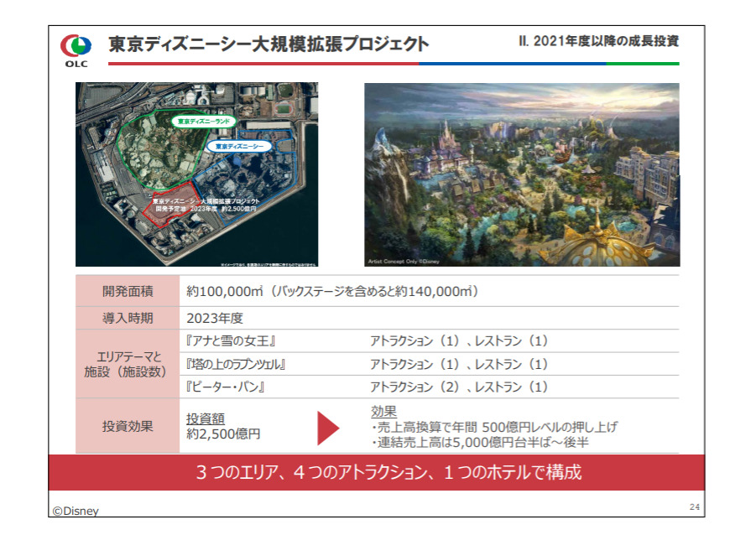Screen dimensions: 756x535
Task: Click the Artist Concept Only caption
Action: [404, 262]
